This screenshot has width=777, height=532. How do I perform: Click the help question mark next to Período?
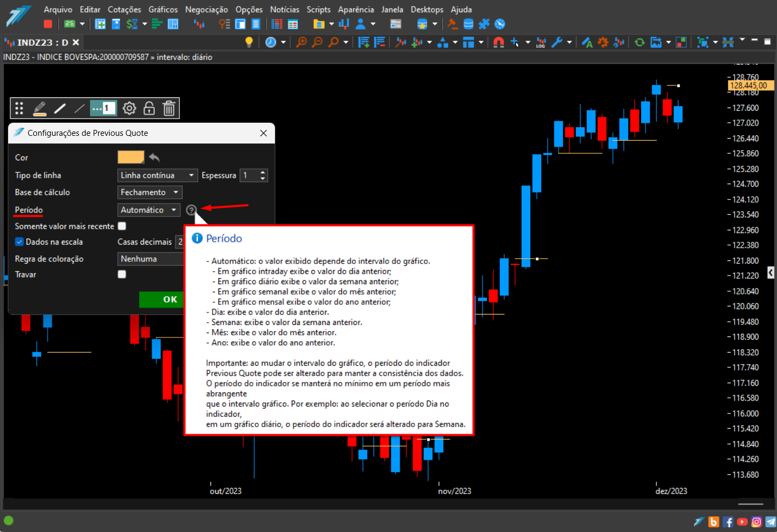coord(191,210)
